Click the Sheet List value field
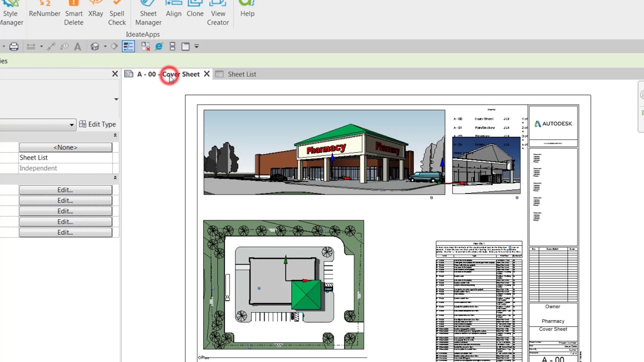This screenshot has height=362, width=644. [65, 157]
